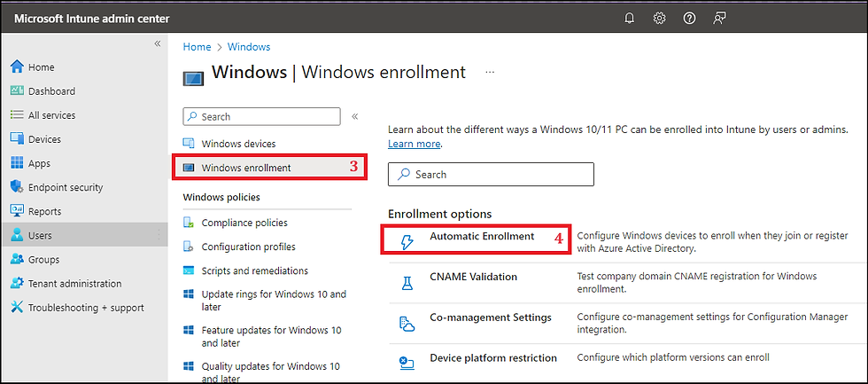The width and height of the screenshot is (868, 384).
Task: Click the Devices monitor icon in sidebar
Action: tap(18, 139)
